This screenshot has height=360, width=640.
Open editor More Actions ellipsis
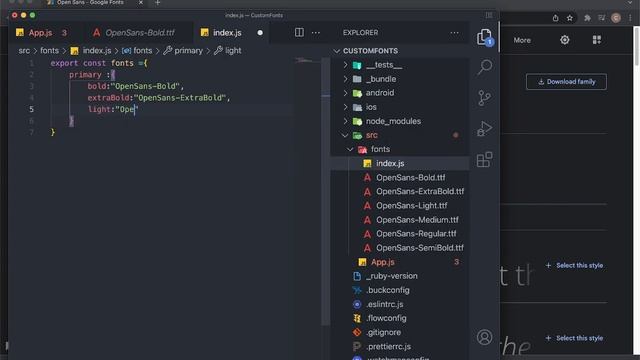coord(316,33)
